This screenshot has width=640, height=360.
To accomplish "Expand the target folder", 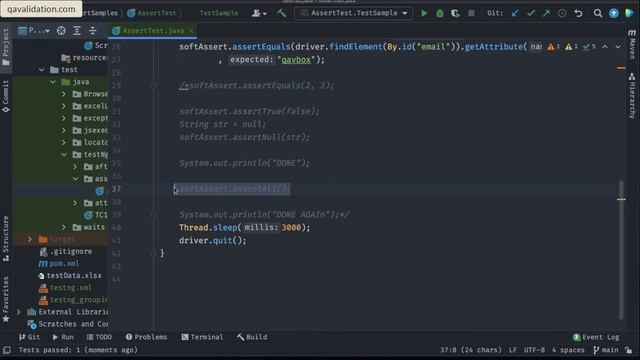I will click(x=30, y=239).
